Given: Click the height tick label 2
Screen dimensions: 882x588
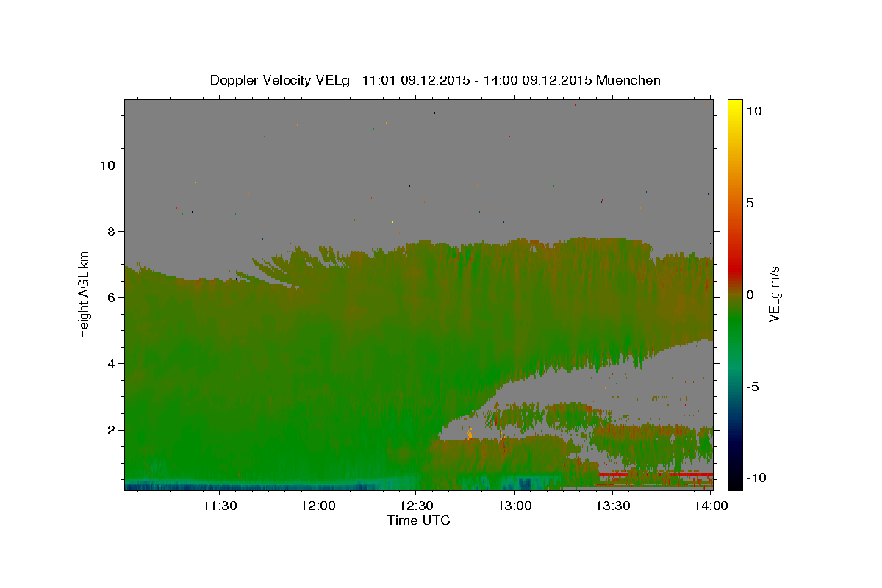Looking at the screenshot, I should [110, 430].
